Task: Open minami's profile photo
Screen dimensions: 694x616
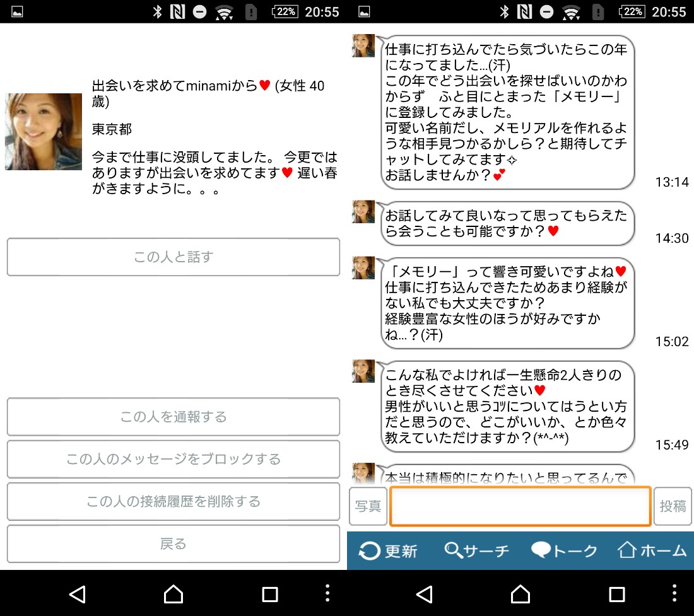Action: click(x=44, y=132)
